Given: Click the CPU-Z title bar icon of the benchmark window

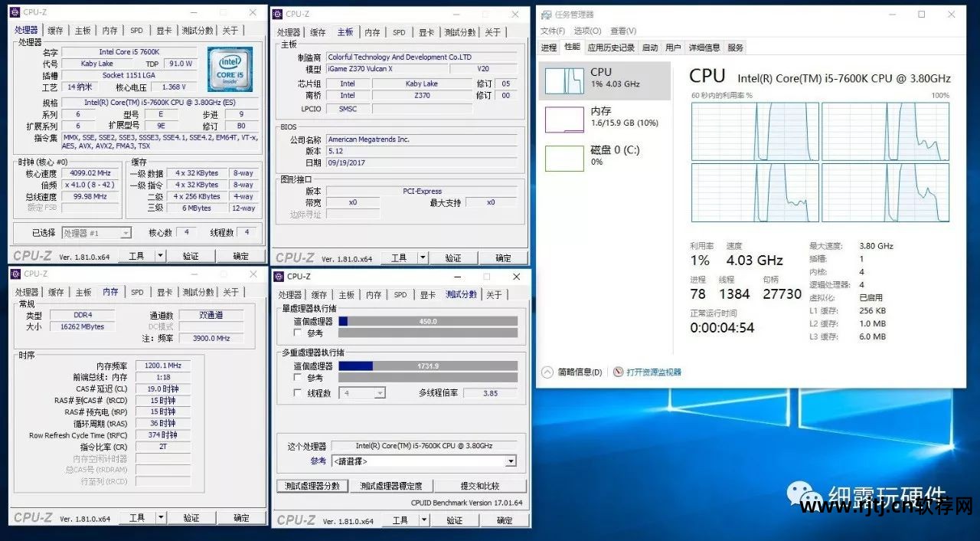Looking at the screenshot, I should [279, 277].
